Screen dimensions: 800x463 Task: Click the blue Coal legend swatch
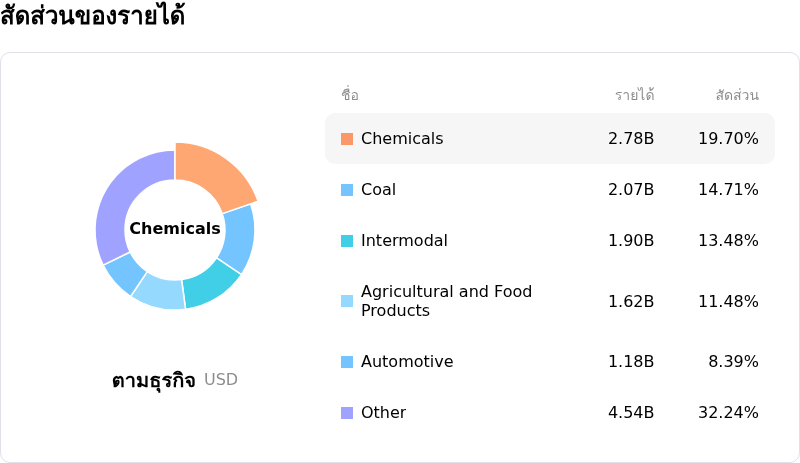pos(347,190)
